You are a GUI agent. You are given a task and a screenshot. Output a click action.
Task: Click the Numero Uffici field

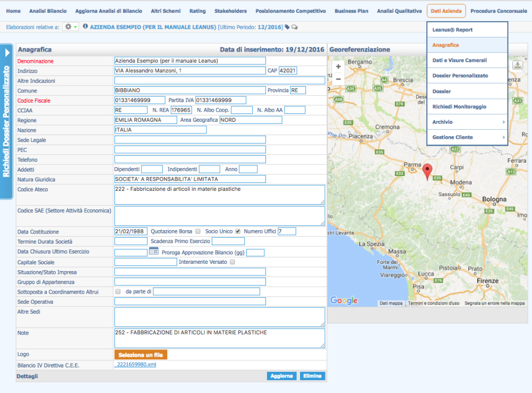pyautogui.click(x=287, y=231)
